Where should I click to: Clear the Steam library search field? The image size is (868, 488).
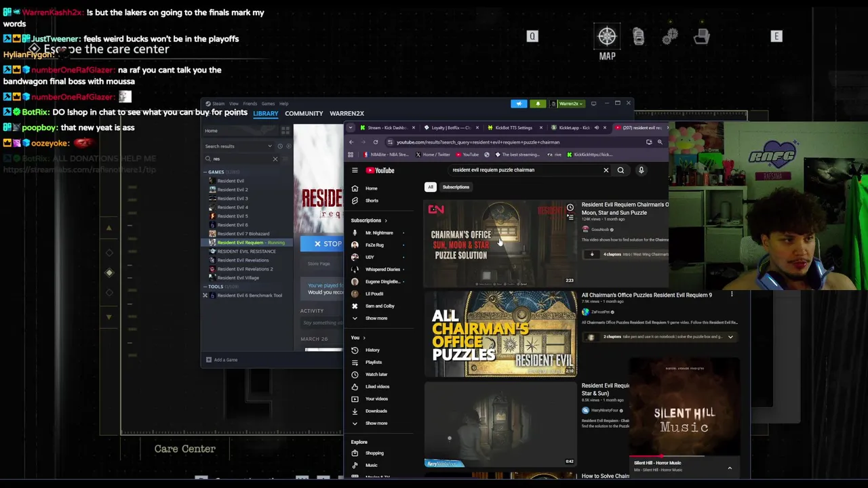pos(275,159)
